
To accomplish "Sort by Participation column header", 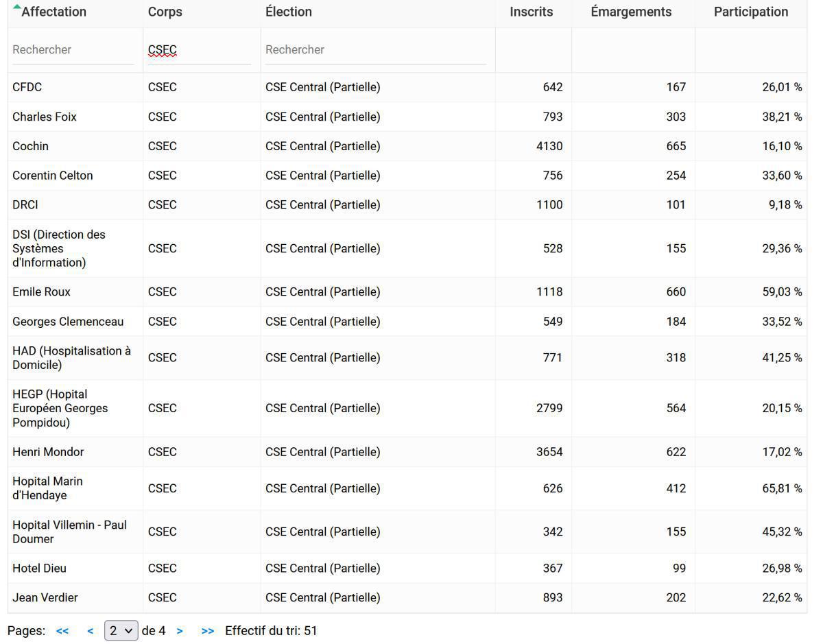I will [750, 12].
